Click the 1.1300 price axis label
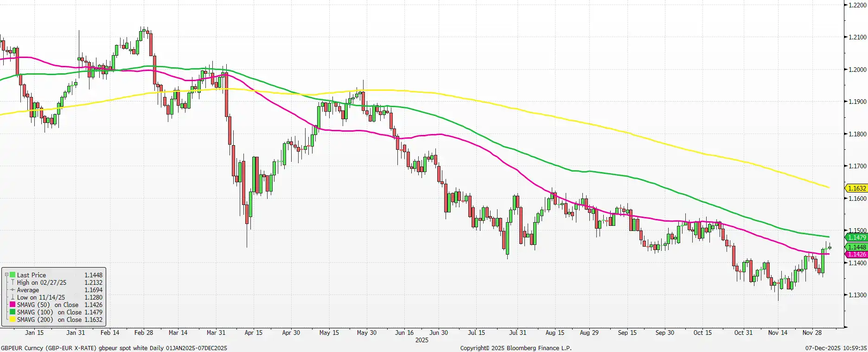The image size is (868, 352). coord(857,295)
